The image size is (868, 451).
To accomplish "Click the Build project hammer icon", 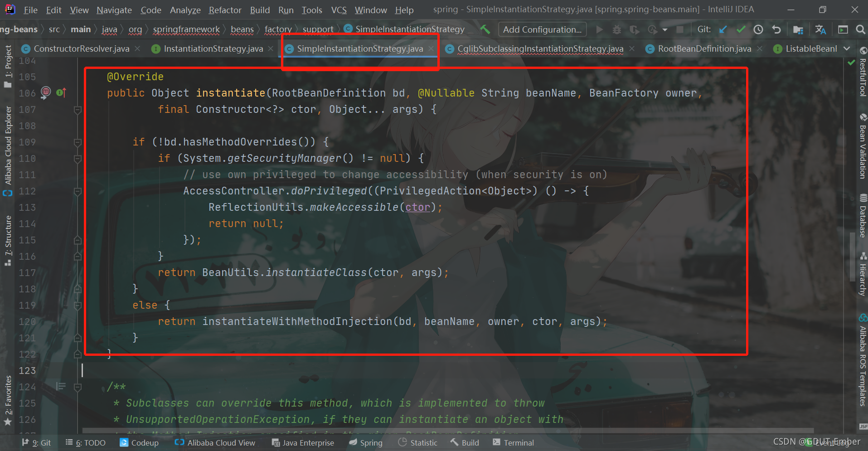I will coord(485,29).
